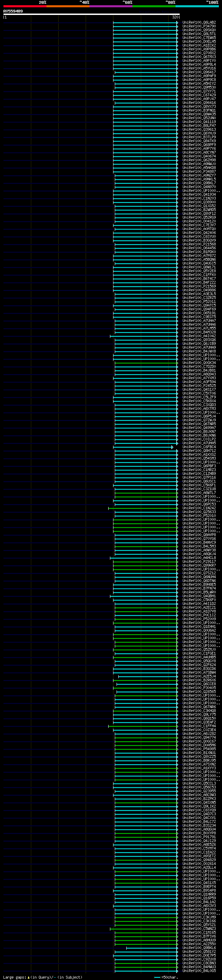
Task: Open hit UniRef100_A4I042
Action: (x=199, y=336)
